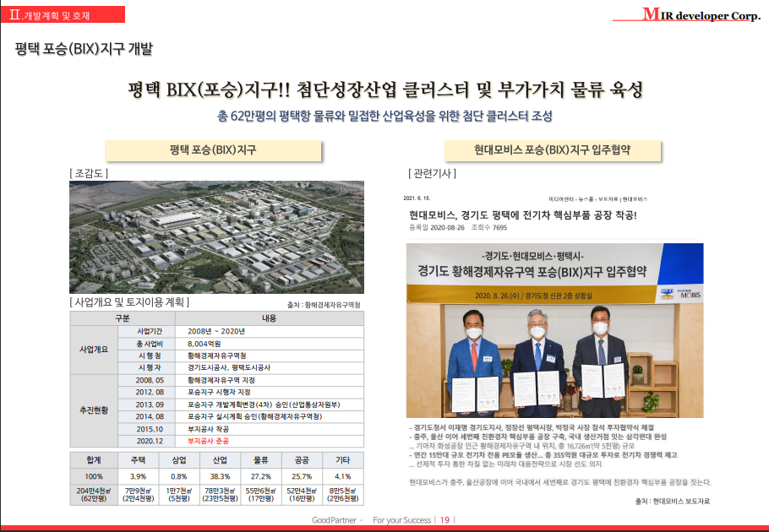Click '포승지구 시행자 지정' cell
The image size is (769, 532).
tap(270, 392)
